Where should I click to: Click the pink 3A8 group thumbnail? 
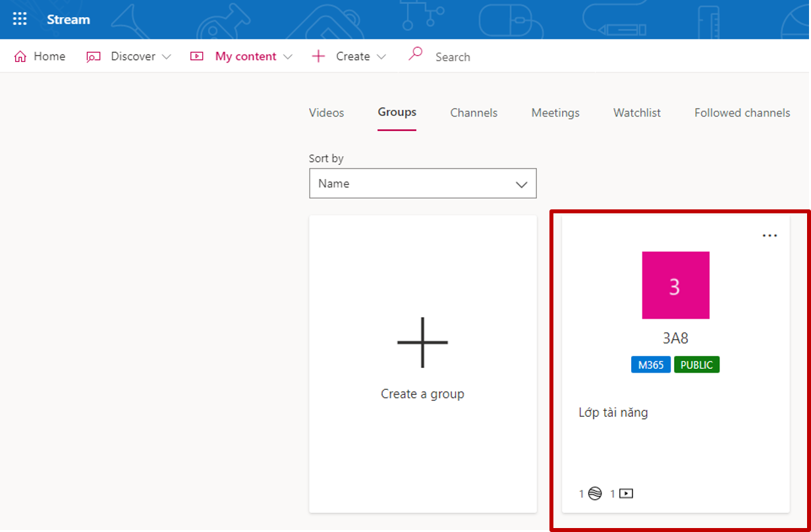point(675,285)
